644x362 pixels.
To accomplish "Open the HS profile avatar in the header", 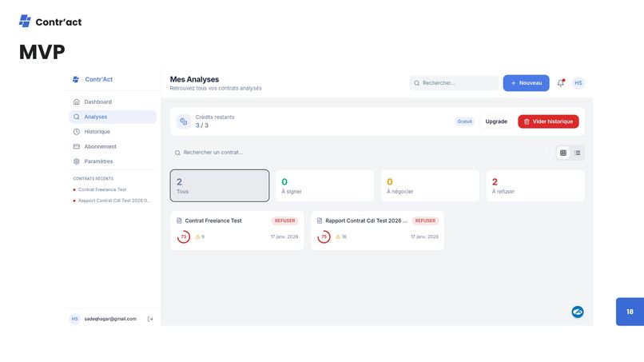I will click(578, 83).
